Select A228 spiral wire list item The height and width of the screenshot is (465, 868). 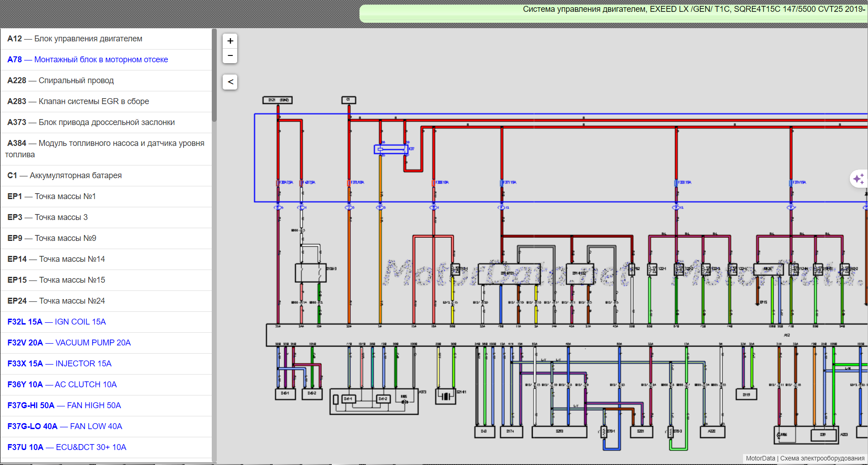(x=61, y=80)
